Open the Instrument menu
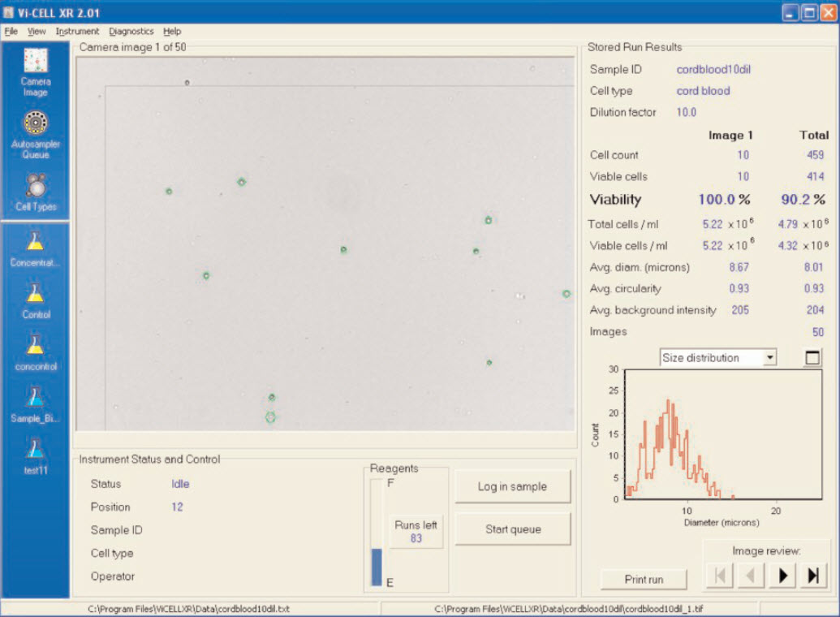The height and width of the screenshot is (617, 840). tap(77, 31)
